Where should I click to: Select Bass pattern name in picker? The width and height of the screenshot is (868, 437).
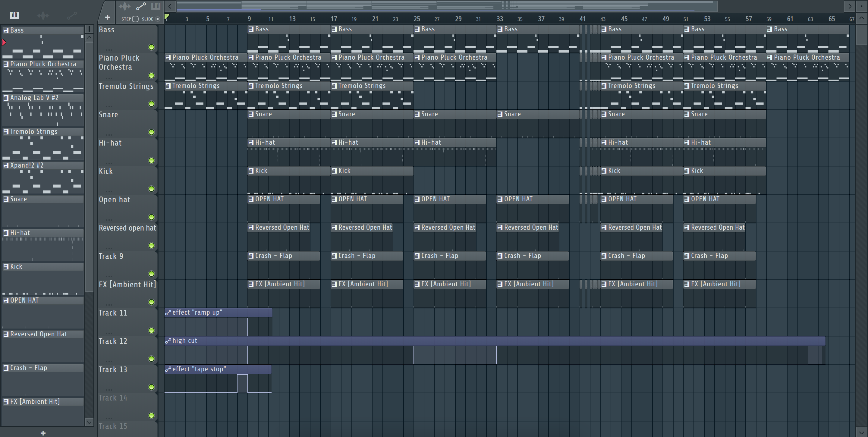pos(17,30)
